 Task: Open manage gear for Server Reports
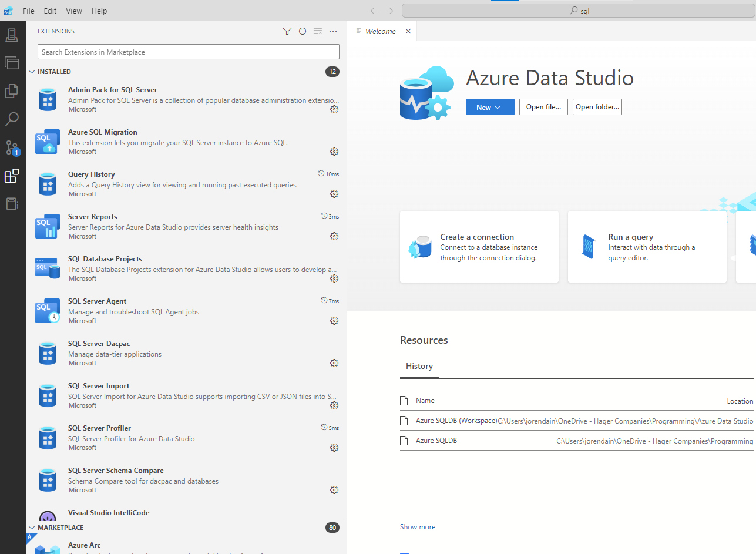[x=334, y=236]
